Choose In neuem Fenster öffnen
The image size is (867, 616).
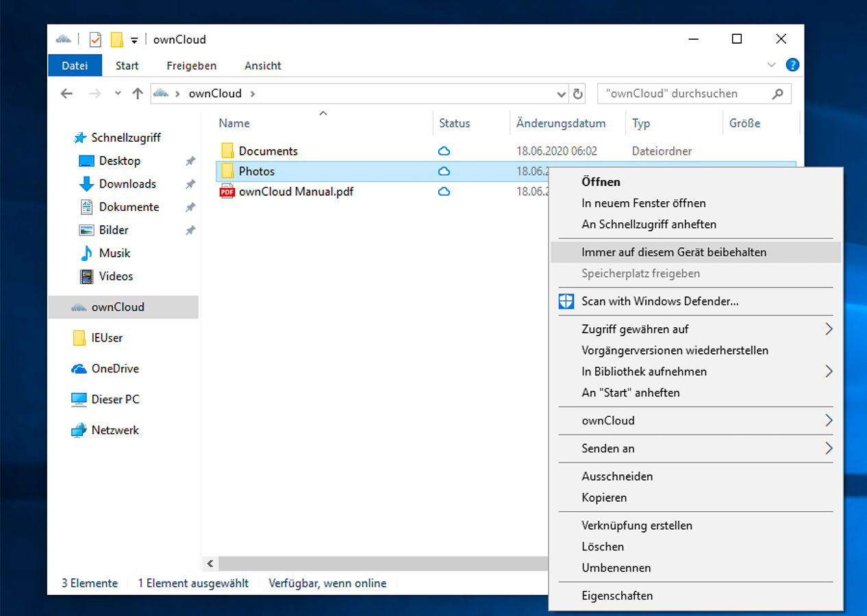(696, 203)
